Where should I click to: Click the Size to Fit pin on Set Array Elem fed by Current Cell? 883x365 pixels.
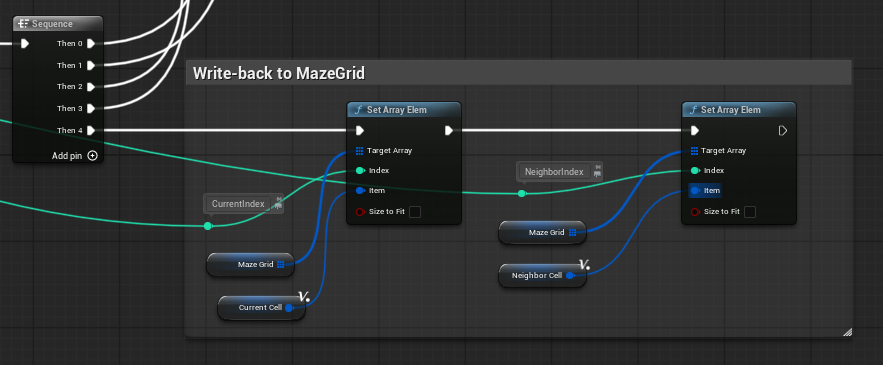click(x=360, y=212)
